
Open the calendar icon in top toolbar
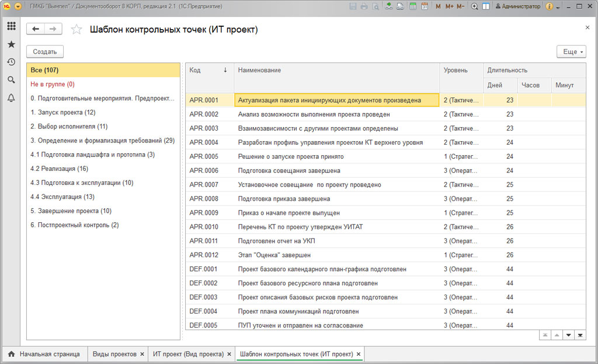pyautogui.click(x=425, y=6)
